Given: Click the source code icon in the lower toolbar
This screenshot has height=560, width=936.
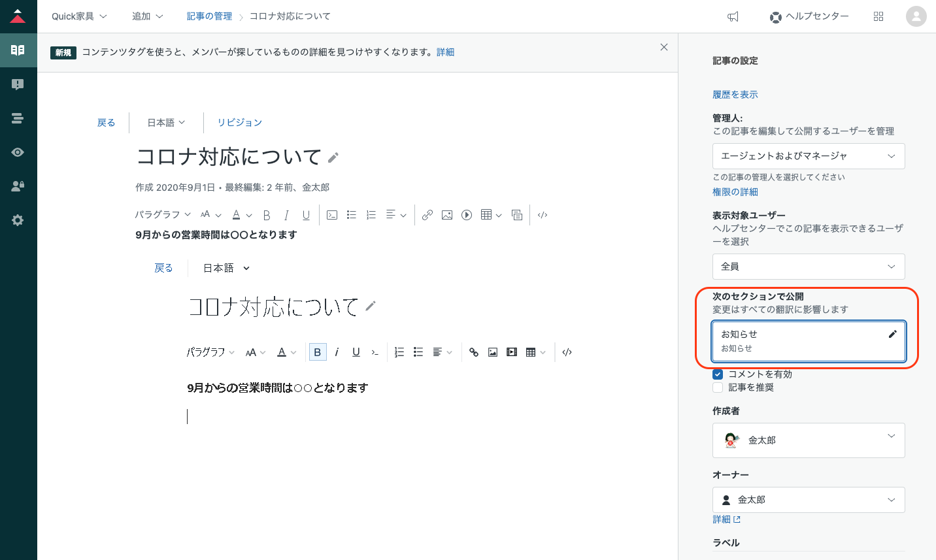Looking at the screenshot, I should click(567, 352).
